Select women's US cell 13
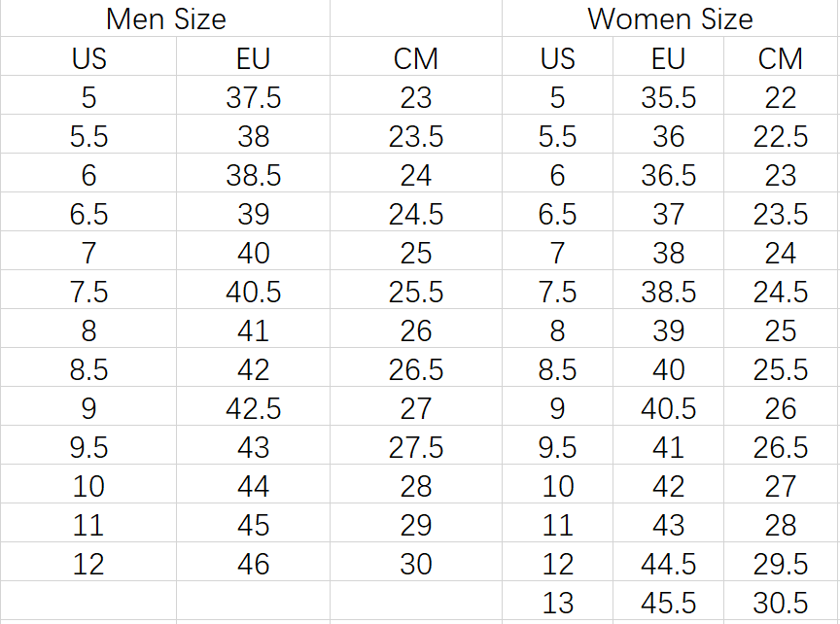The image size is (840, 624). tap(557, 603)
